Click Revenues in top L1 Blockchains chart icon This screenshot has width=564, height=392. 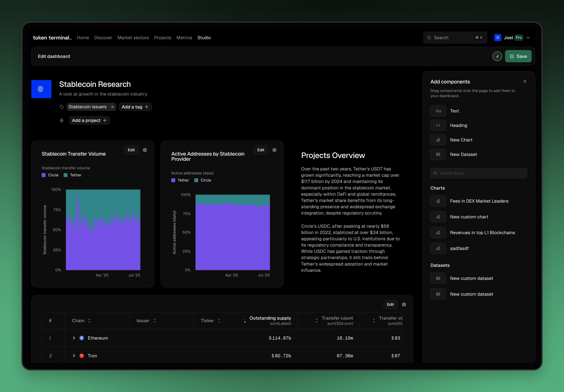click(x=438, y=233)
